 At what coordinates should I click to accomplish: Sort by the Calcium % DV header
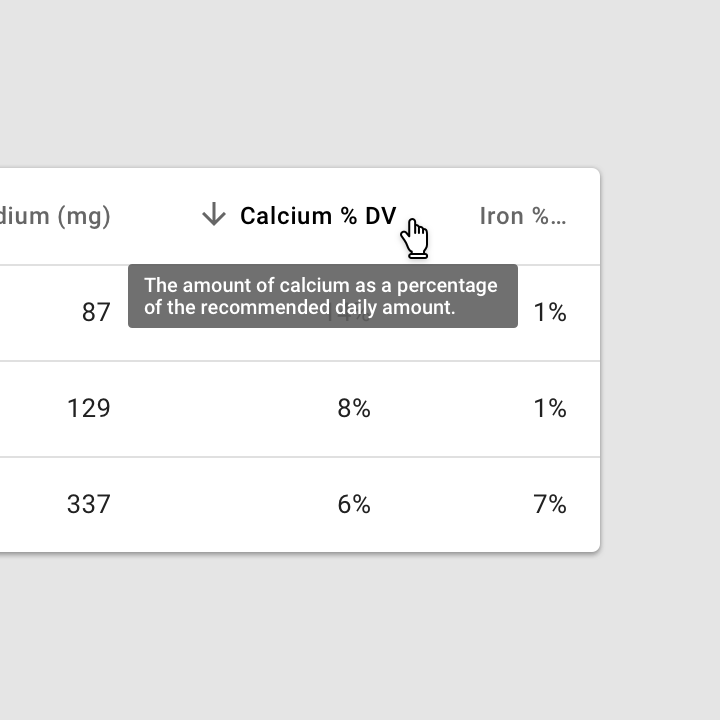318,216
